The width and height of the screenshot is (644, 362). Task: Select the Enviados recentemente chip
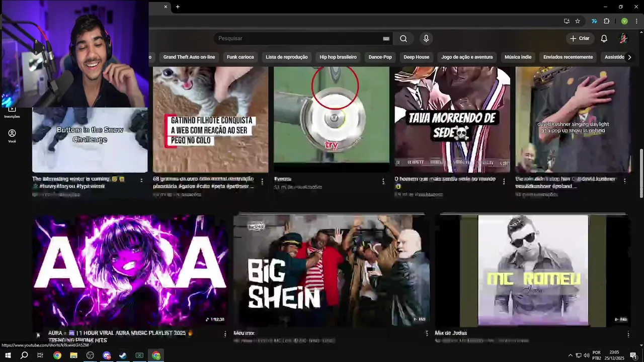coord(568,57)
